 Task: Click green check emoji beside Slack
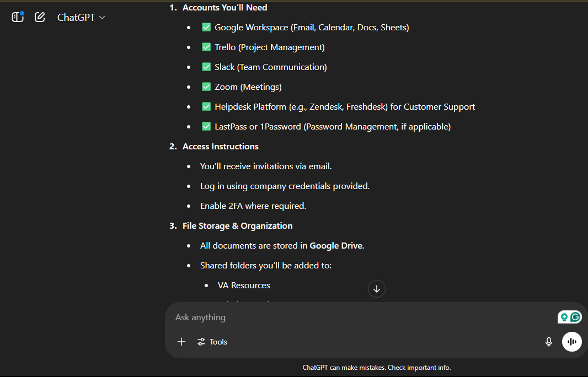[x=206, y=67]
